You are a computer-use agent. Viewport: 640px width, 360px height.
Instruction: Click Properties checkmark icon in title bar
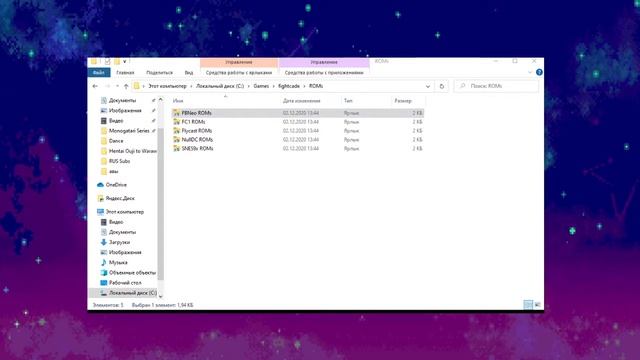click(107, 62)
